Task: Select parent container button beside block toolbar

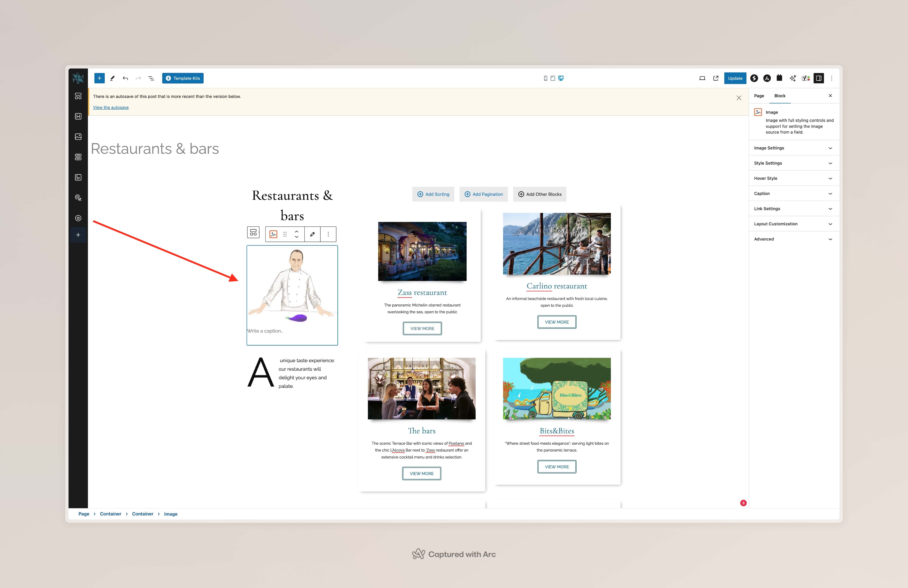Action: [x=253, y=232]
